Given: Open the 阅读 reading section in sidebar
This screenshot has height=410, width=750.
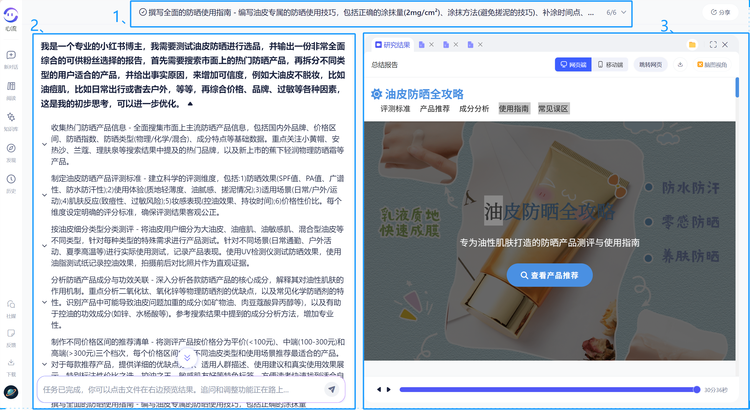Looking at the screenshot, I should (x=11, y=86).
